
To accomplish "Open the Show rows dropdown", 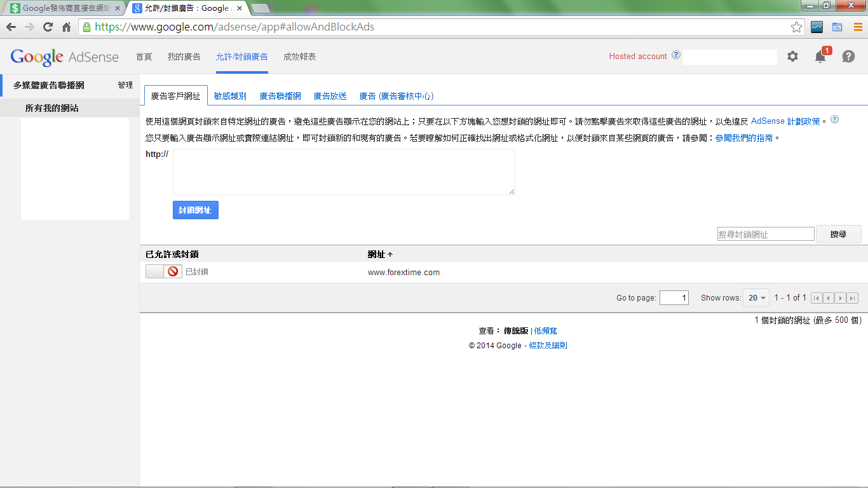I will 756,298.
